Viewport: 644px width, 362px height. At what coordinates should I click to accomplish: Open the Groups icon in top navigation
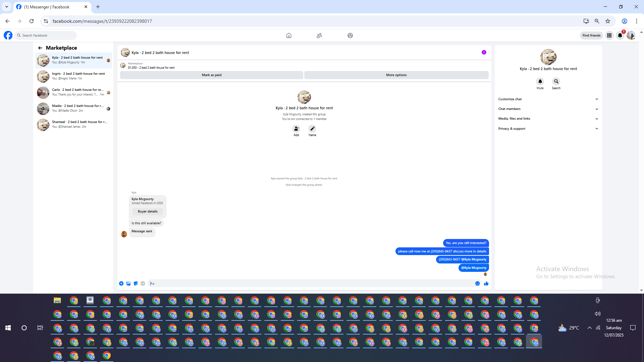pyautogui.click(x=350, y=36)
